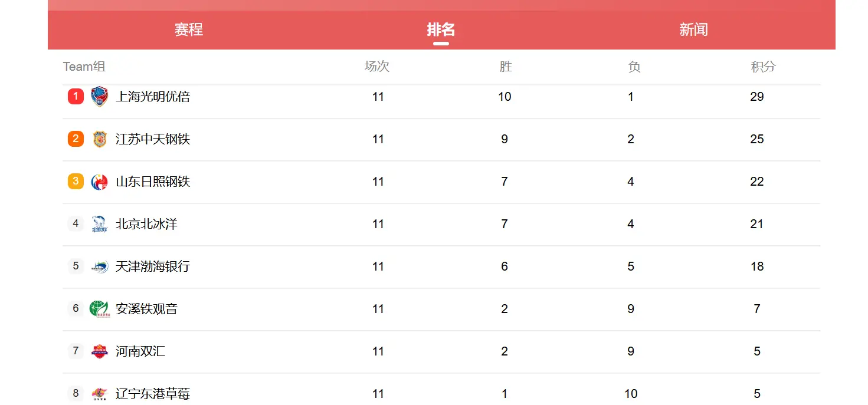Viewport: 868px width, 405px height.
Task: Open the 新闻 tab
Action: click(x=693, y=29)
